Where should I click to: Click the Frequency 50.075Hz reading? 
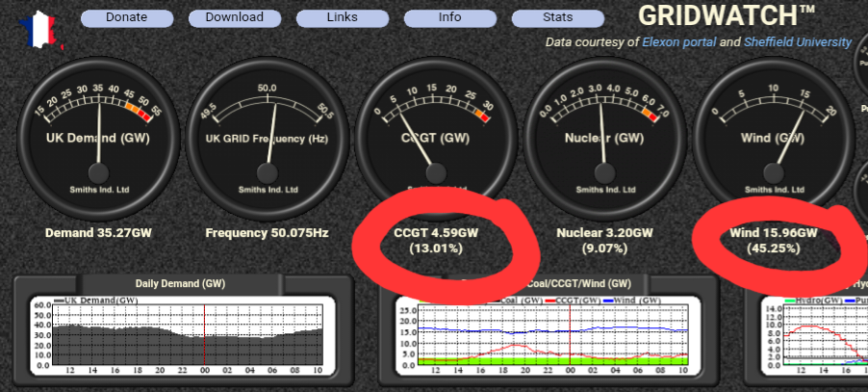pos(268,233)
